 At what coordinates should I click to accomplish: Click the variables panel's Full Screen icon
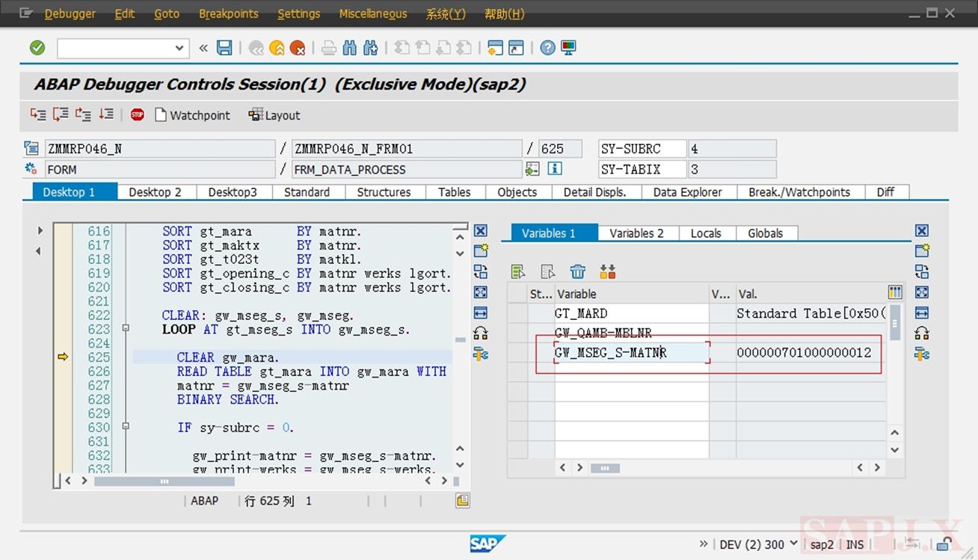click(922, 292)
